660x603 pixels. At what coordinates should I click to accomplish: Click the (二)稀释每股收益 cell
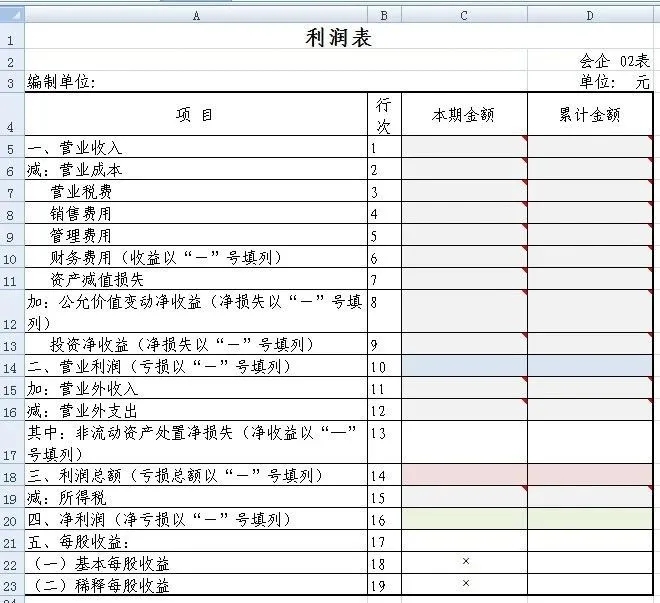pos(196,584)
